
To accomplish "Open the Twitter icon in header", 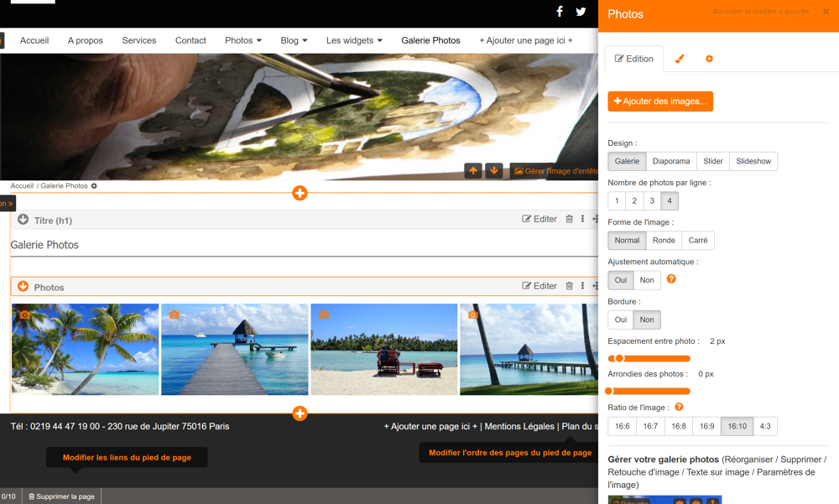I will (581, 12).
